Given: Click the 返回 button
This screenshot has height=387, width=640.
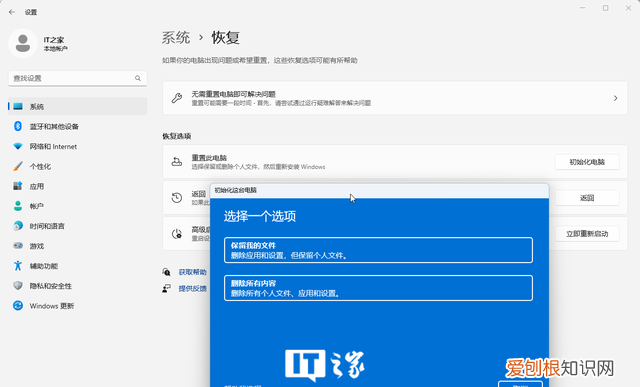Looking at the screenshot, I should tap(587, 198).
